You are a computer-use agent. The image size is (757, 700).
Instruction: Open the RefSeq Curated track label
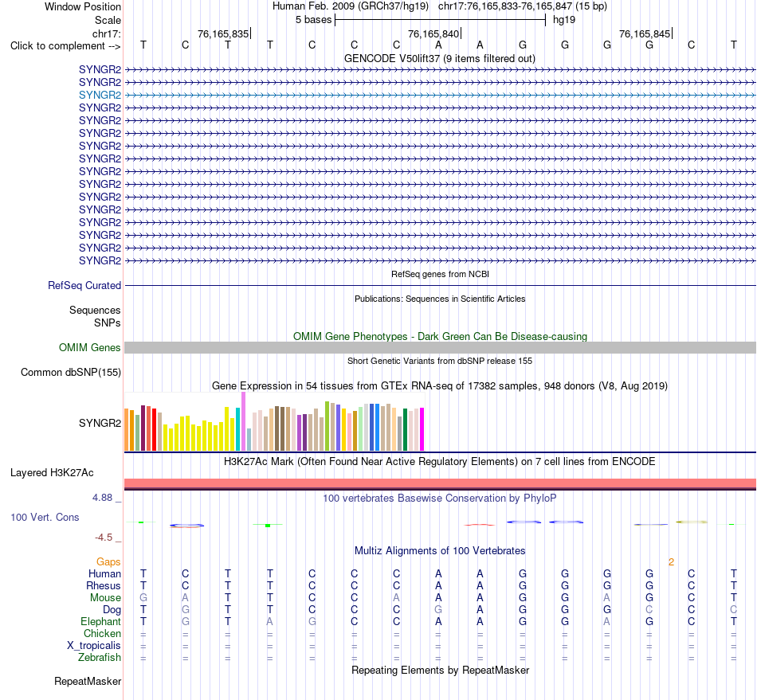tap(84, 286)
